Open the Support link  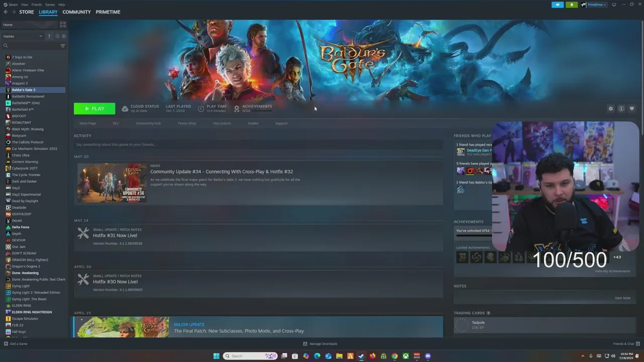coord(281,123)
